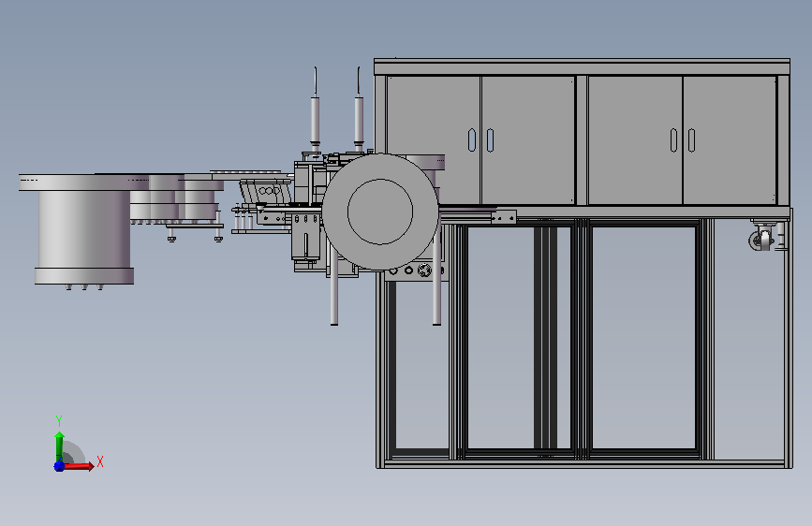
Task: Select the left support leg below the circular disc
Action: point(334,287)
